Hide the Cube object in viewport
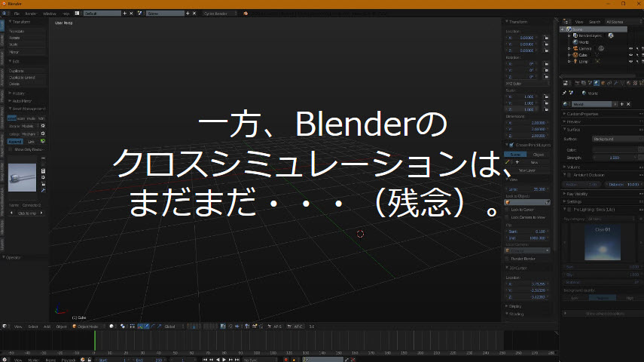Image resolution: width=644 pixels, height=362 pixels. (631, 55)
